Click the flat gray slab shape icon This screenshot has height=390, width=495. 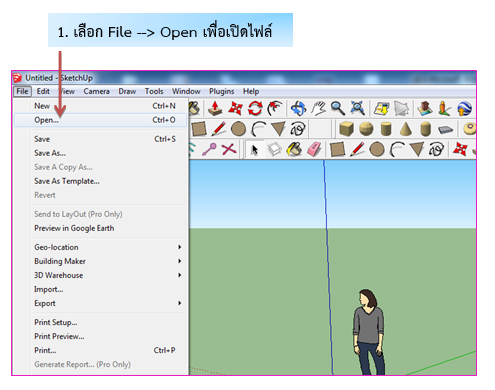coord(445,129)
